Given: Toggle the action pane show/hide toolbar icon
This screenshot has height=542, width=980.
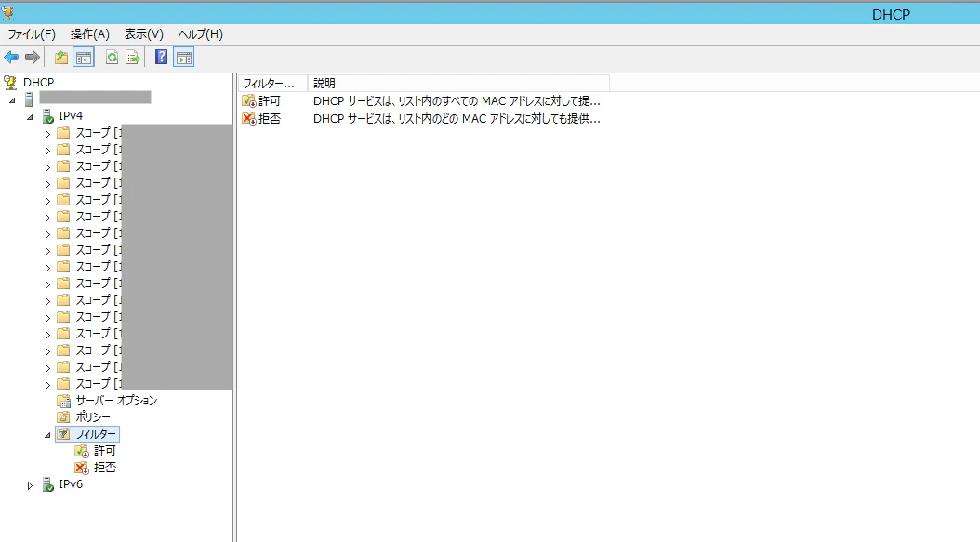Looking at the screenshot, I should pyautogui.click(x=184, y=58).
